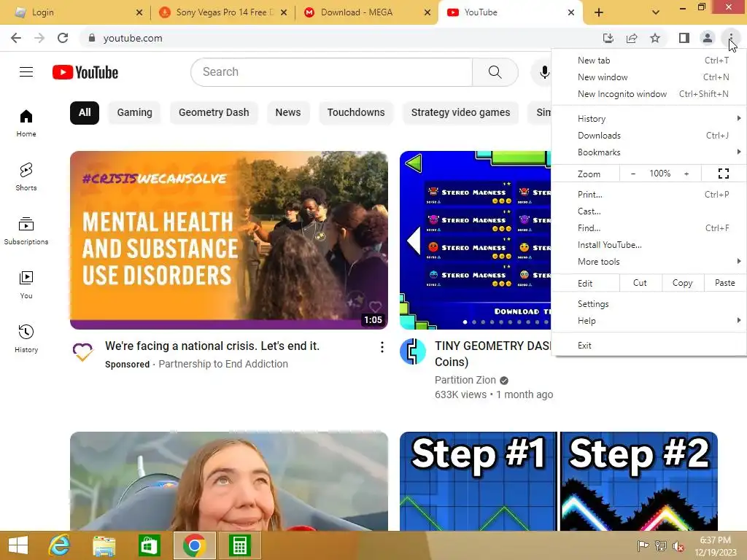Open the tab search chevron
747x560 pixels.
[x=656, y=12]
